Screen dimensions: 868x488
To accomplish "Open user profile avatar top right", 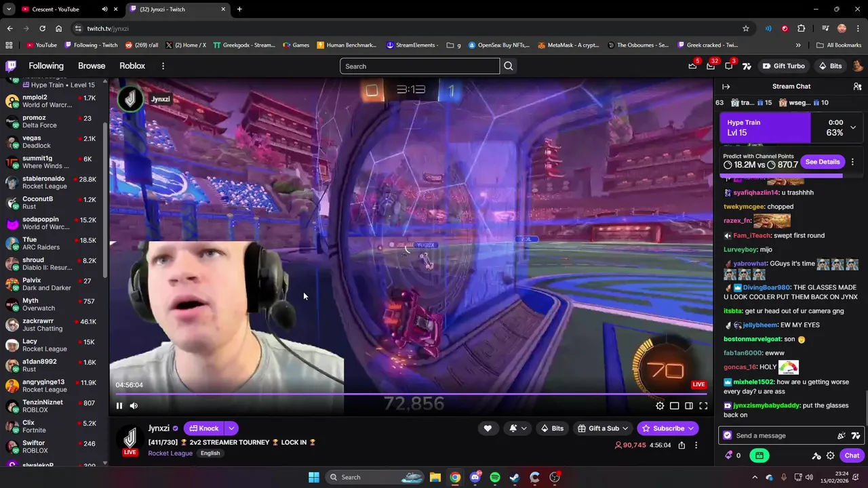I will [857, 66].
